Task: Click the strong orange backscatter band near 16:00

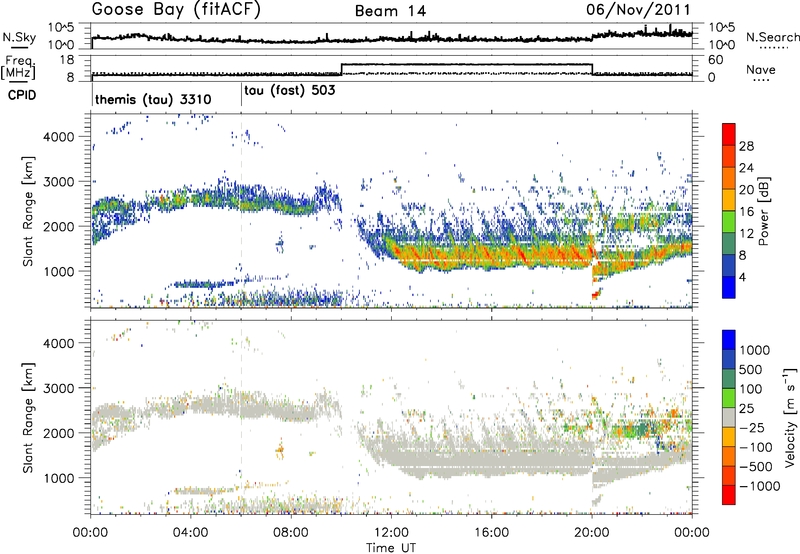Action: [491, 254]
